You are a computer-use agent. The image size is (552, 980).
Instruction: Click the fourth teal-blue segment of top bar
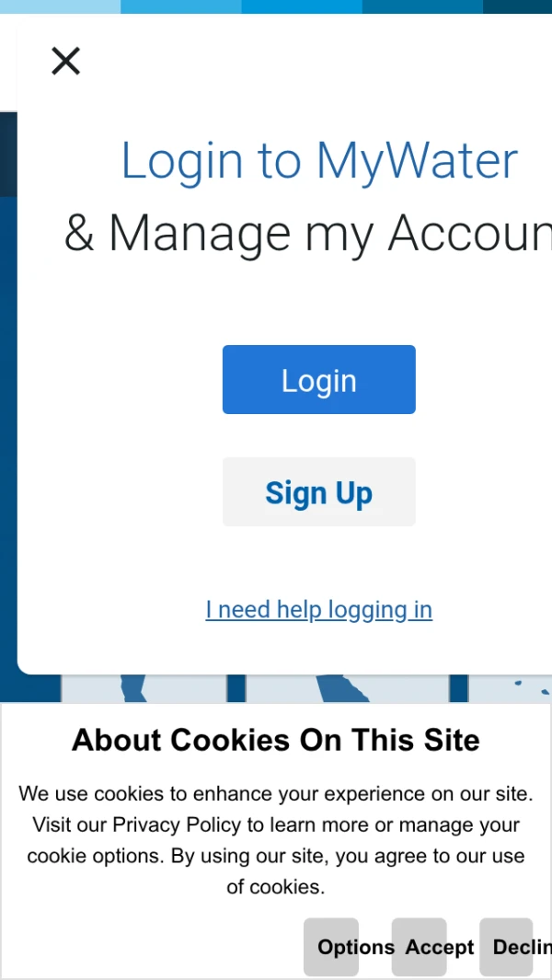tap(422, 6)
